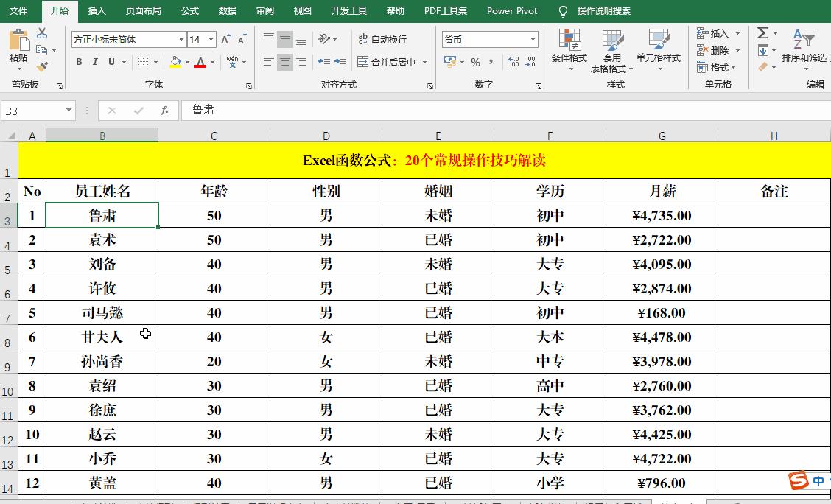The height and width of the screenshot is (504, 831).
Task: Click the AutoSum Σ icon
Action: 763,32
